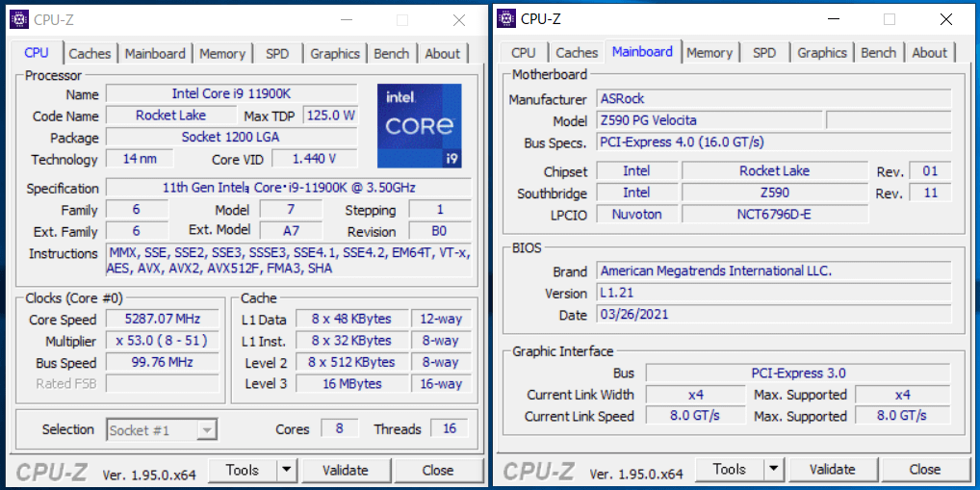Click CPU-Z app icon in right window title bar

506,18
